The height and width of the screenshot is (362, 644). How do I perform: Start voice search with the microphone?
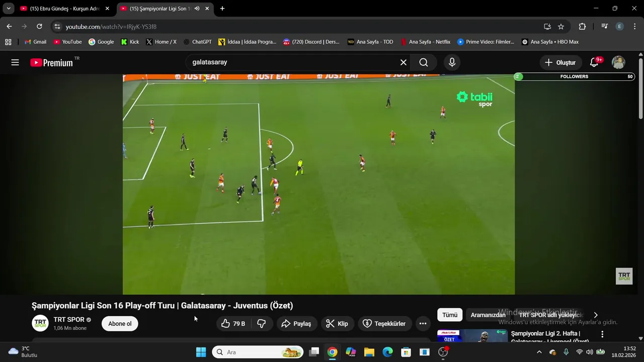pos(452,62)
